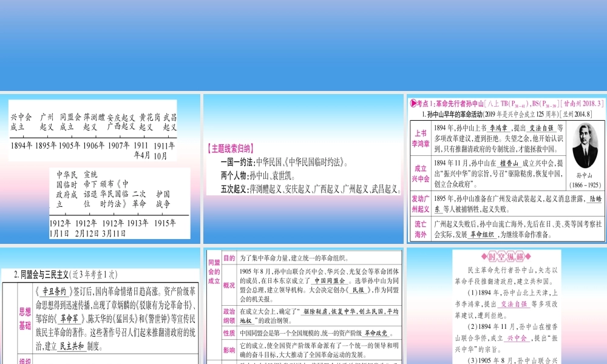The height and width of the screenshot is (364, 607).
Task: Click the Sun Yat-sen portrait photo
Action: tap(585, 146)
